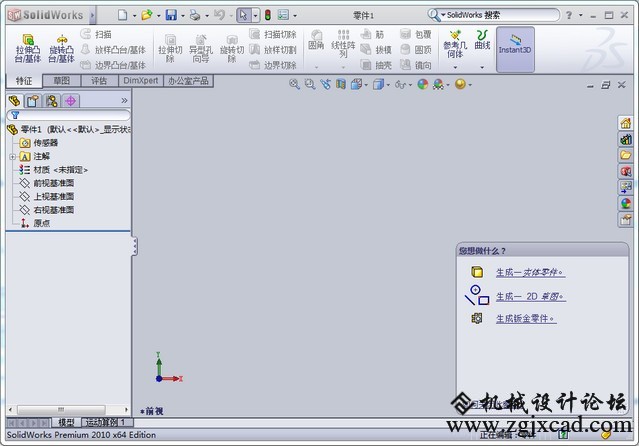The width and height of the screenshot is (639, 446).
Task: Select the Shell (抽壳) feature
Action: point(376,65)
